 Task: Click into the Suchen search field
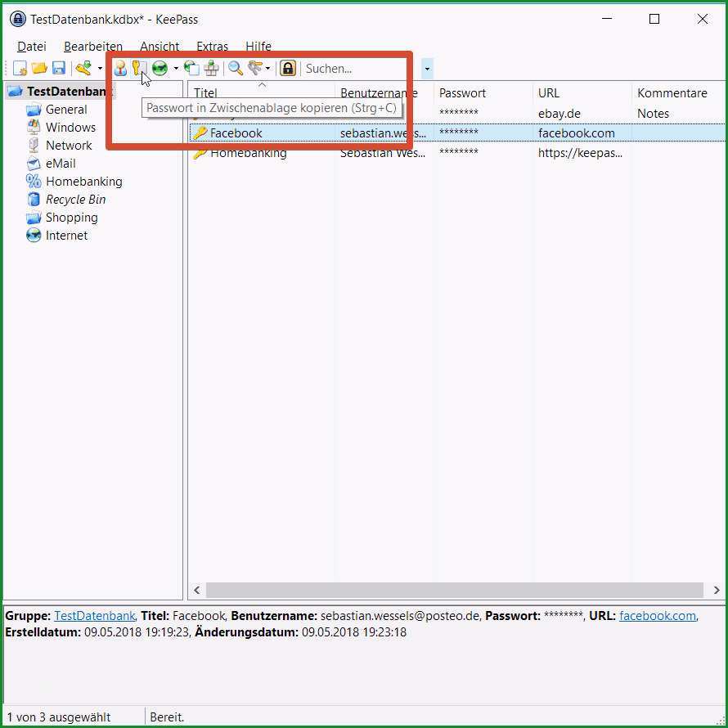[x=362, y=69]
